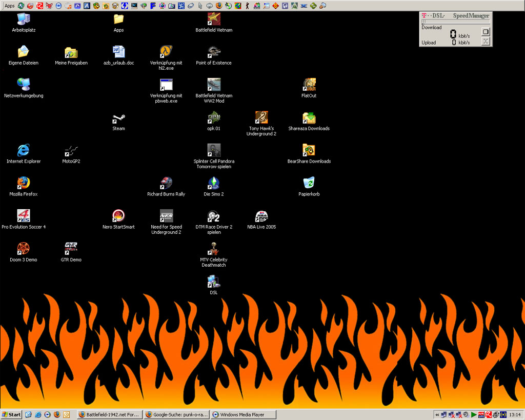The image size is (525, 420).
Task: Open the Apps toolbar label at top
Action: point(9,6)
